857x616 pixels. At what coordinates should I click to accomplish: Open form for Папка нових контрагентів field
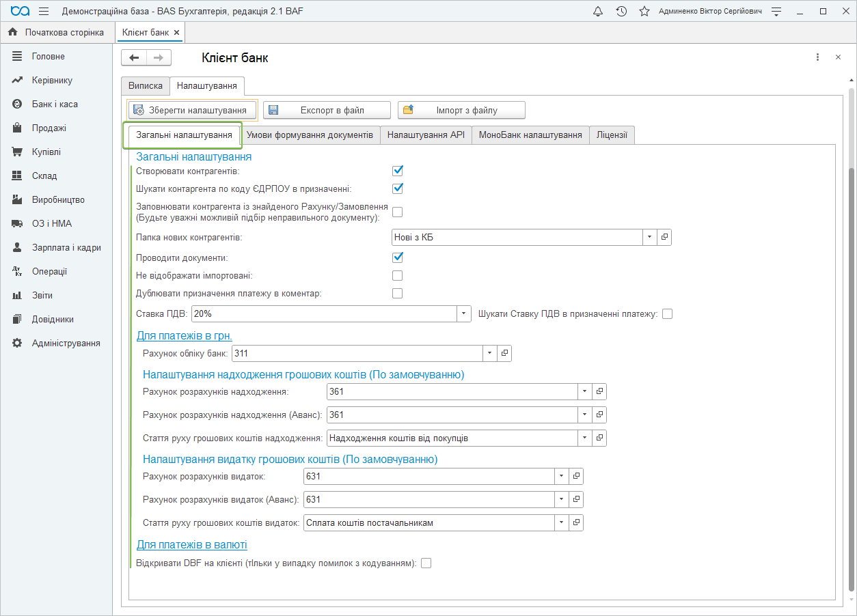pyautogui.click(x=664, y=237)
